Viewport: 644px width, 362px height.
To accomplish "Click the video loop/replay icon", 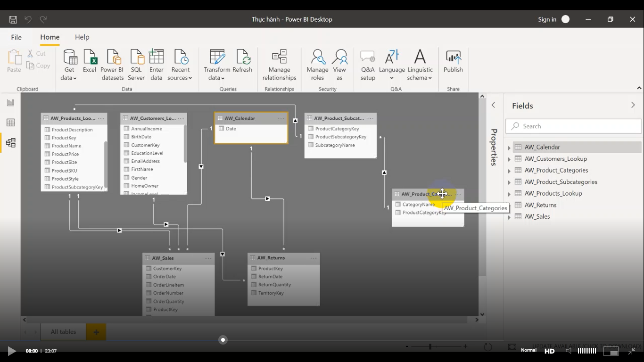I will (x=488, y=347).
